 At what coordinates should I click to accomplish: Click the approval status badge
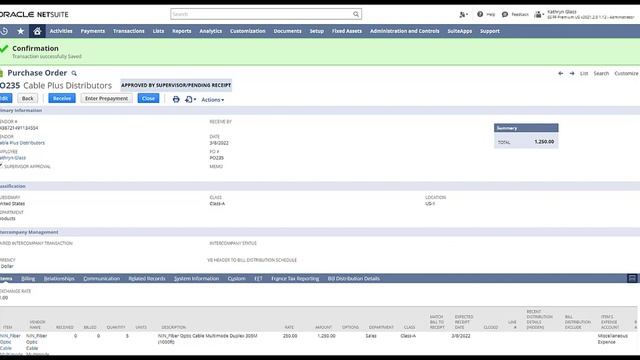click(x=176, y=85)
